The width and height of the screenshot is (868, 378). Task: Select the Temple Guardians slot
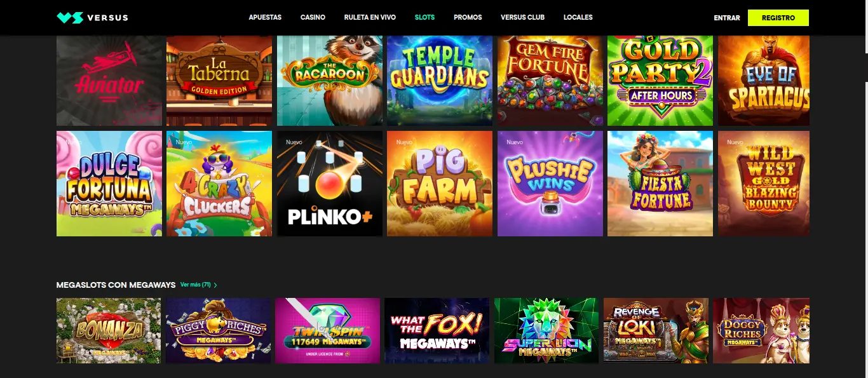440,81
